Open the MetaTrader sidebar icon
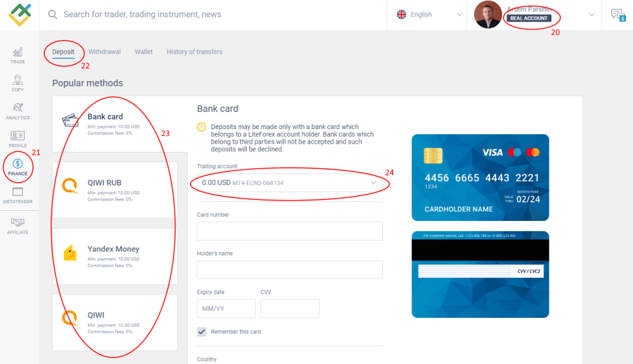The height and width of the screenshot is (364, 633). pyautogui.click(x=18, y=194)
